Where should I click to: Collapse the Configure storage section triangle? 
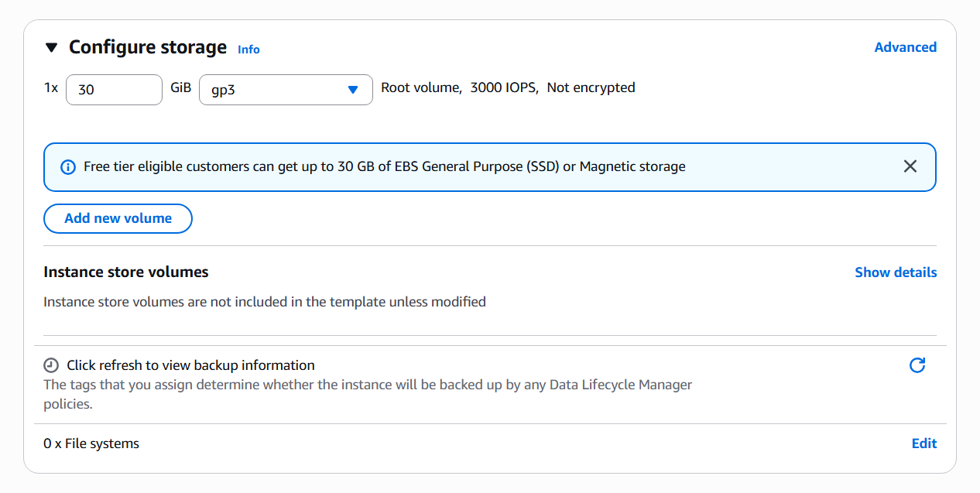pyautogui.click(x=52, y=48)
